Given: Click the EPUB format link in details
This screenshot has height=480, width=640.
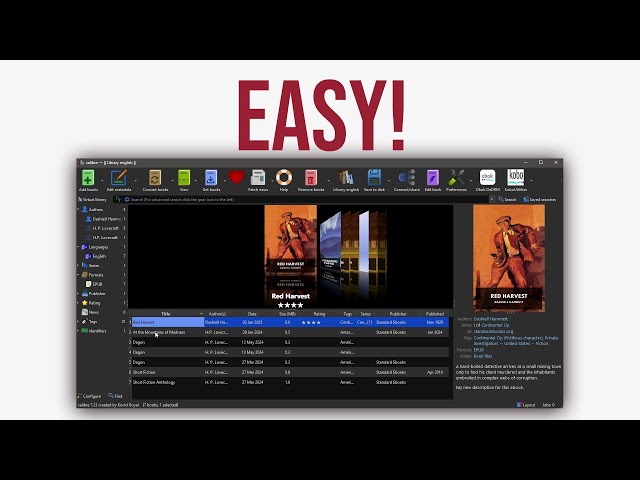Looking at the screenshot, I should click(478, 350).
